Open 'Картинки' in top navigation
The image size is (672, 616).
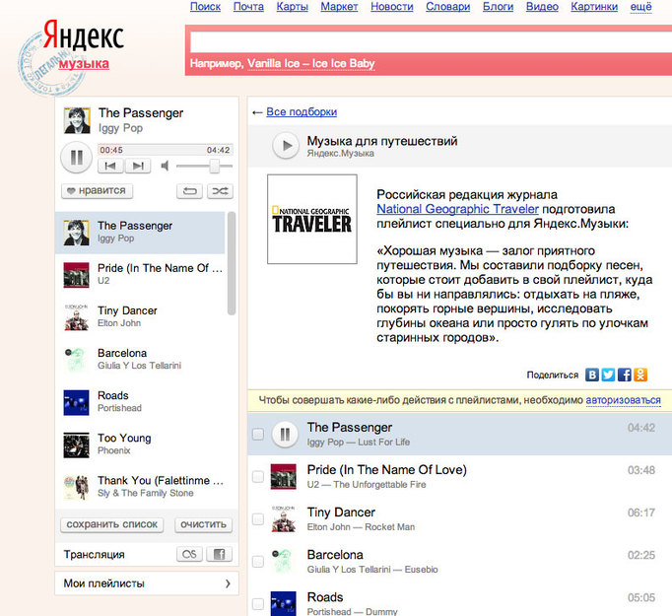[594, 7]
